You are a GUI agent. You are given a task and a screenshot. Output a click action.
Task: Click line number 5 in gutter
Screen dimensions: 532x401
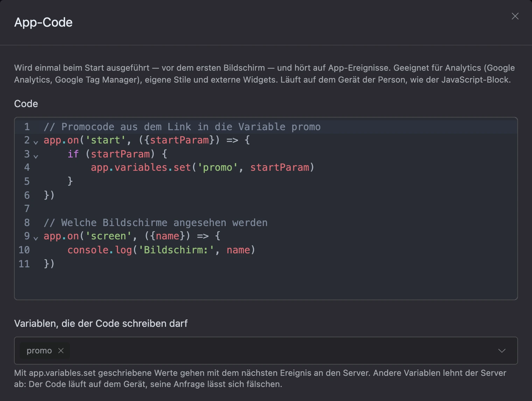(x=27, y=181)
